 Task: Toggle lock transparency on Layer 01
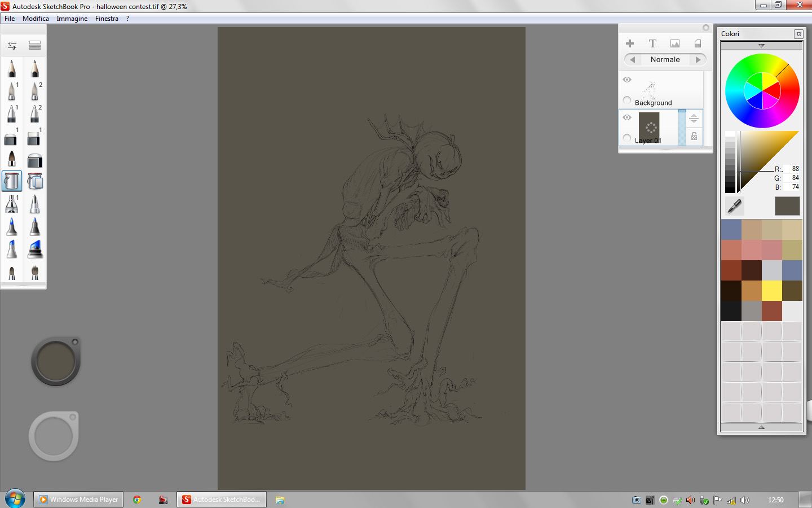694,136
